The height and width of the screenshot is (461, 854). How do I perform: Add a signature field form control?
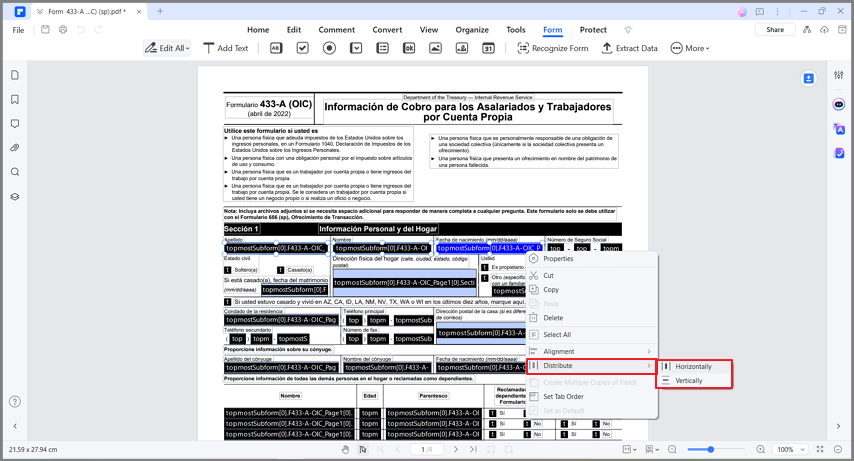[462, 48]
